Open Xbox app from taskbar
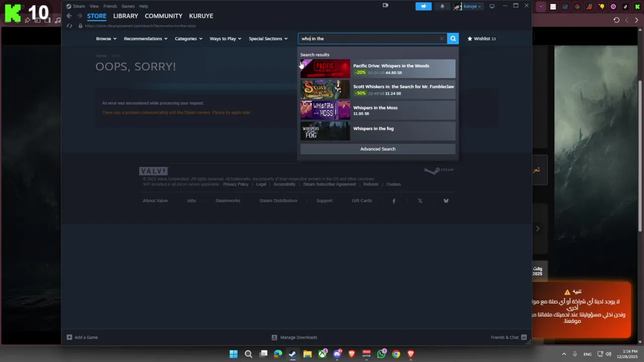The width and height of the screenshot is (644, 362). [323, 354]
